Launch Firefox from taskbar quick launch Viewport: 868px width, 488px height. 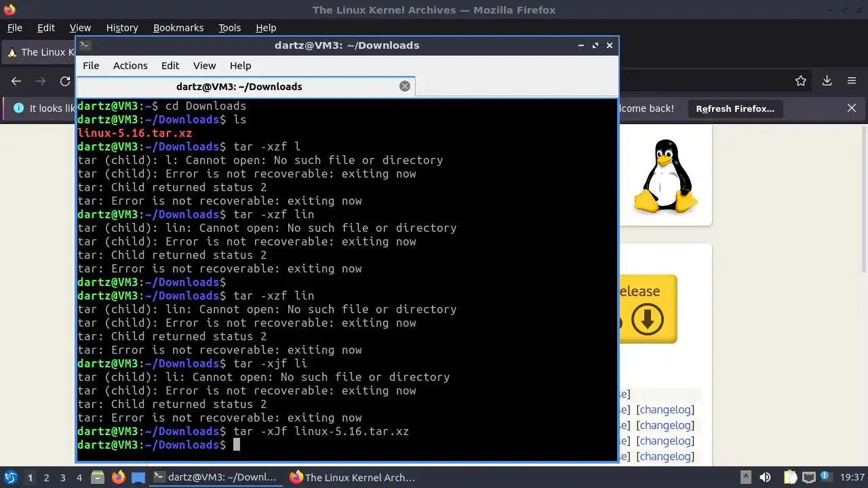point(118,477)
